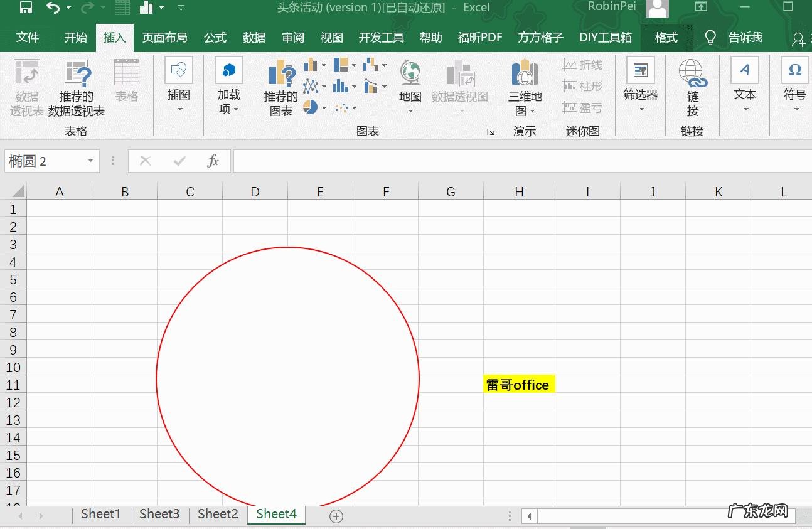Open the 福昕PDF ribbon tab
The width and height of the screenshot is (812, 529).
coord(480,38)
